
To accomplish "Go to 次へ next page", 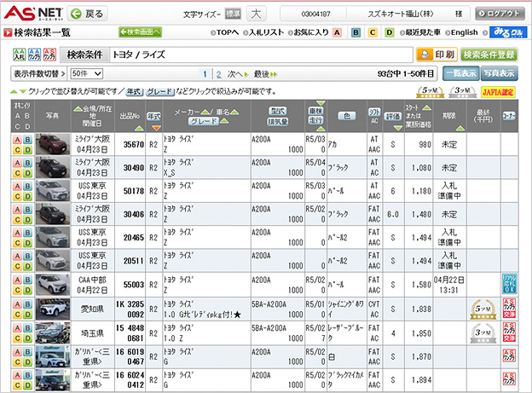I will click(238, 74).
